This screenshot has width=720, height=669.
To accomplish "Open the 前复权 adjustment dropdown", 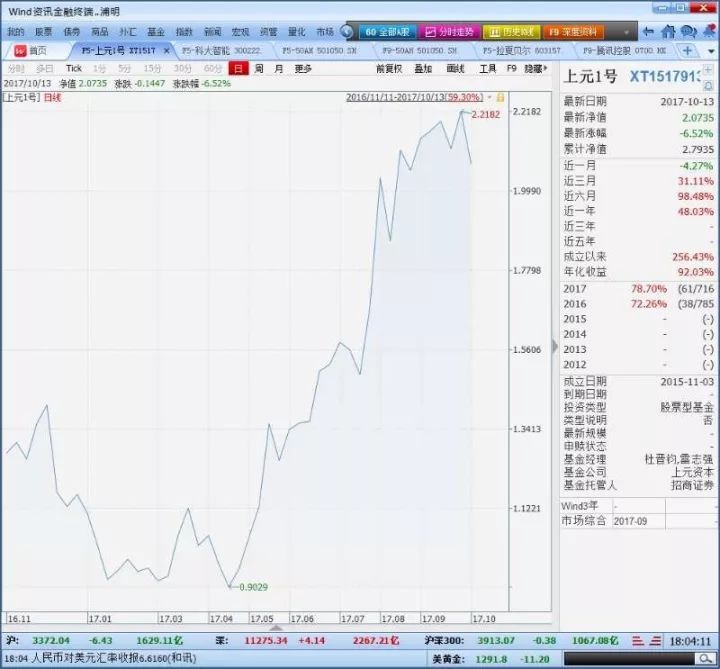I will coord(389,69).
